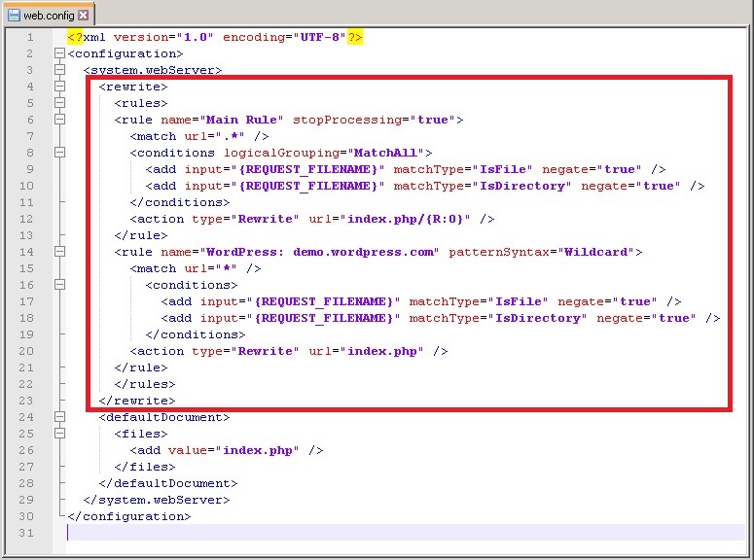The height and width of the screenshot is (560, 754).
Task: Select the web.config tab
Action: (x=48, y=15)
